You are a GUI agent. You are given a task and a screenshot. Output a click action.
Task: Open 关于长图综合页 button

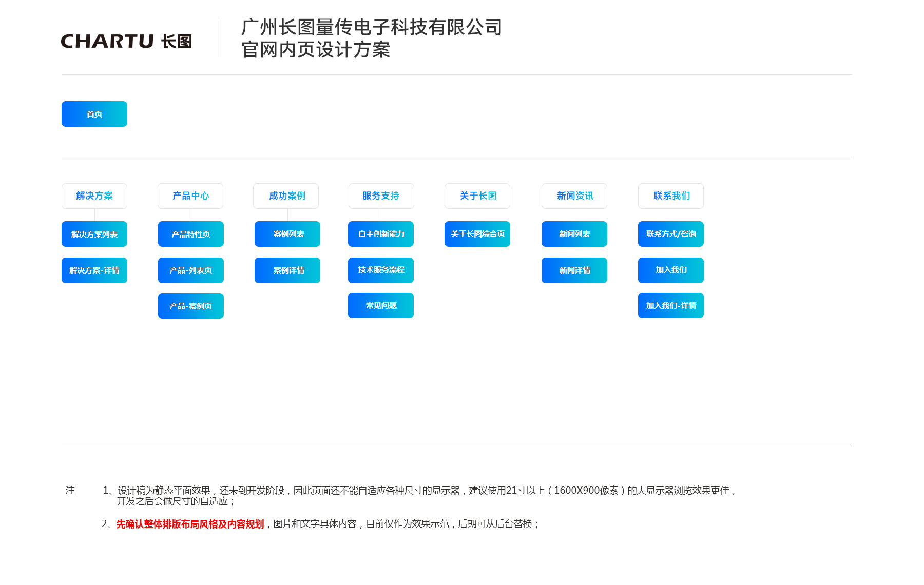pos(477,234)
